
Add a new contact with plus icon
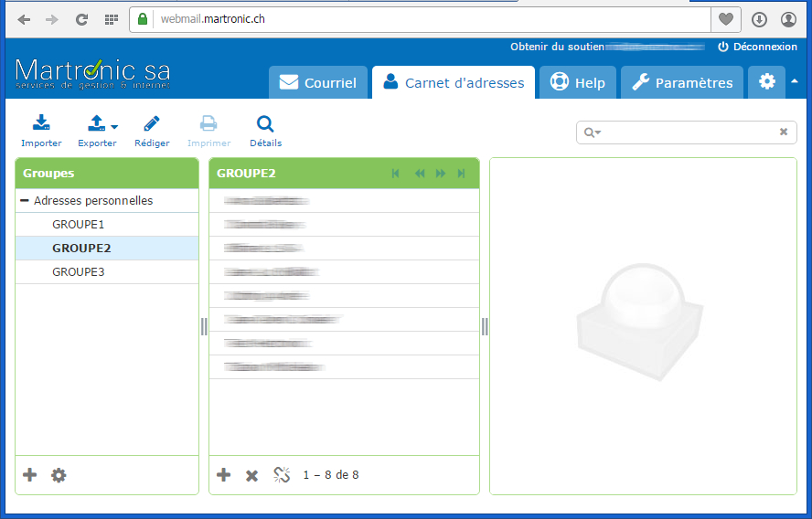click(x=223, y=475)
